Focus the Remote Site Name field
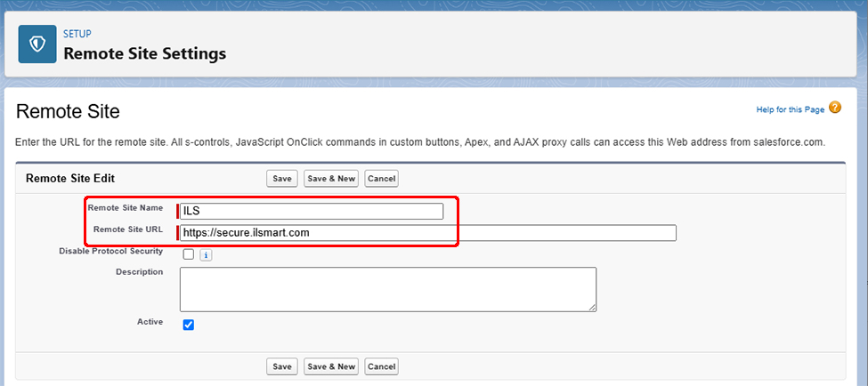868x386 pixels. pos(311,212)
